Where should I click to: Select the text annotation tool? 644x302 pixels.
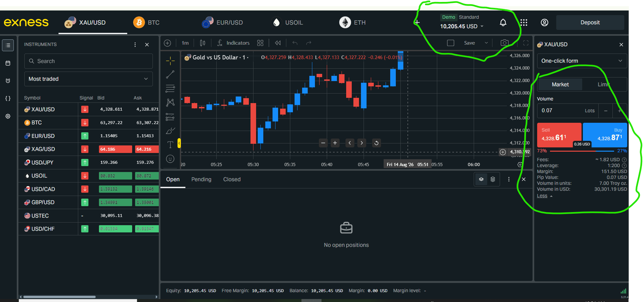coord(170,145)
